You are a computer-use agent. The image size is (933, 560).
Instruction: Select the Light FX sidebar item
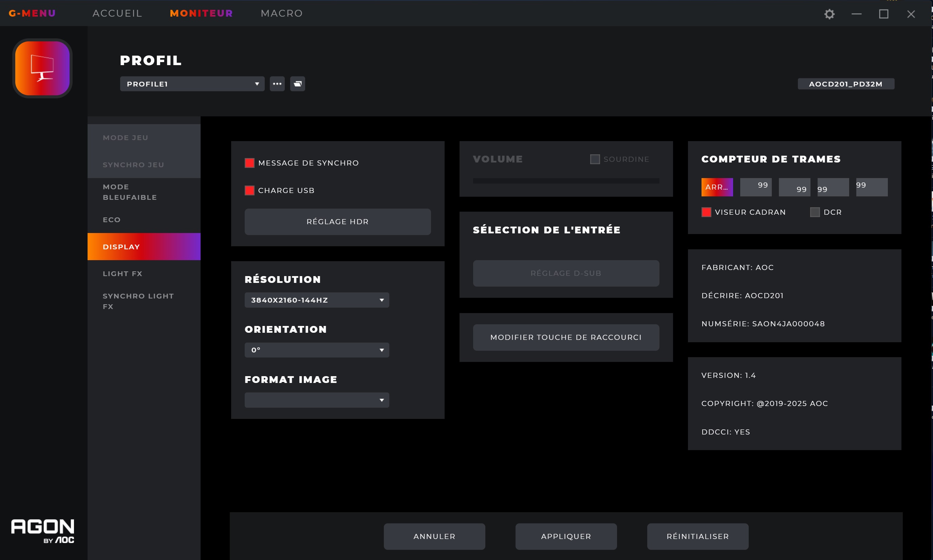pyautogui.click(x=122, y=274)
